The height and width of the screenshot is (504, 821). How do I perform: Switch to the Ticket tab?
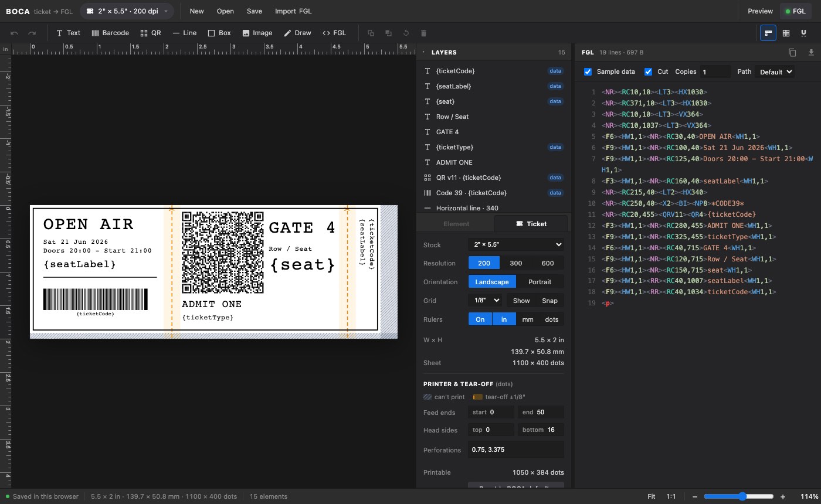(x=531, y=224)
